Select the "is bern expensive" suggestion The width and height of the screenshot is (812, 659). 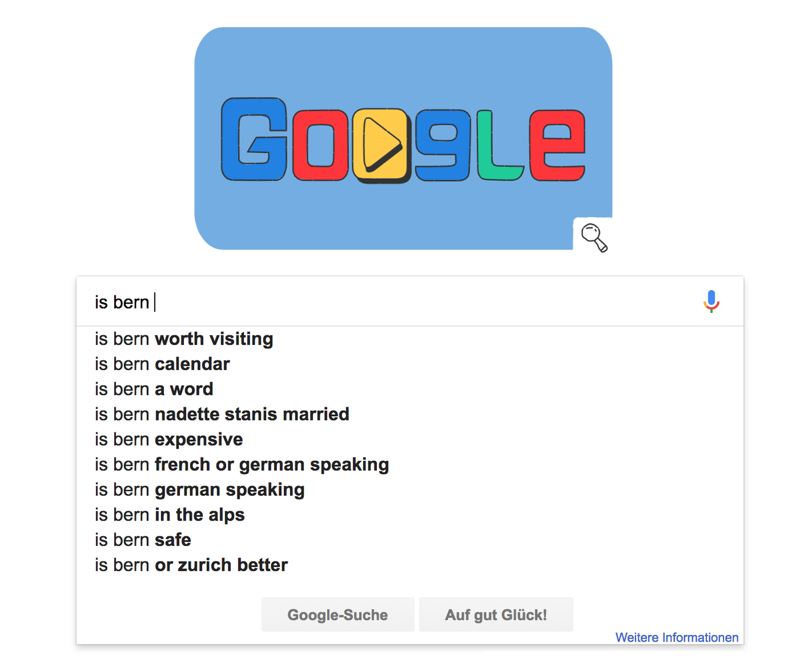tap(169, 440)
